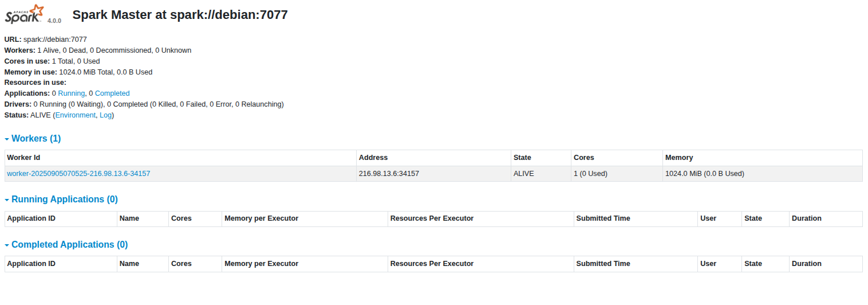Open worker-20250905070525 details link
The image size is (868, 305).
click(x=78, y=173)
